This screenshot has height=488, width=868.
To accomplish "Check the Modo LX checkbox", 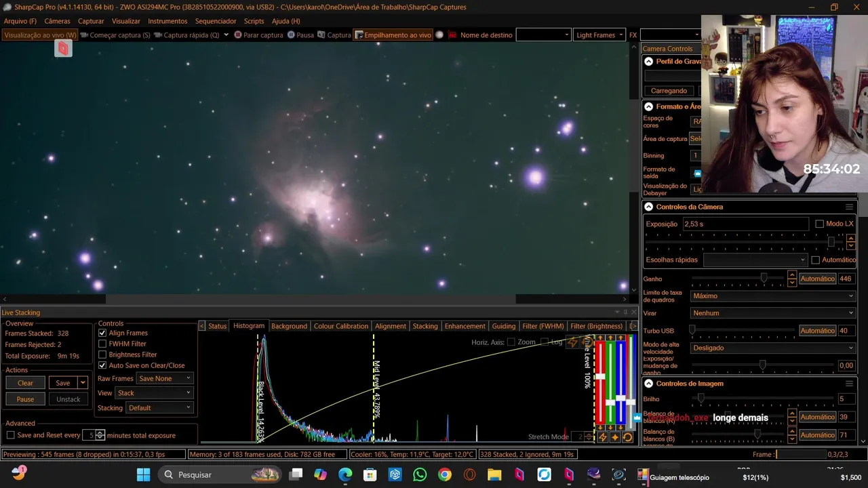I will [819, 224].
